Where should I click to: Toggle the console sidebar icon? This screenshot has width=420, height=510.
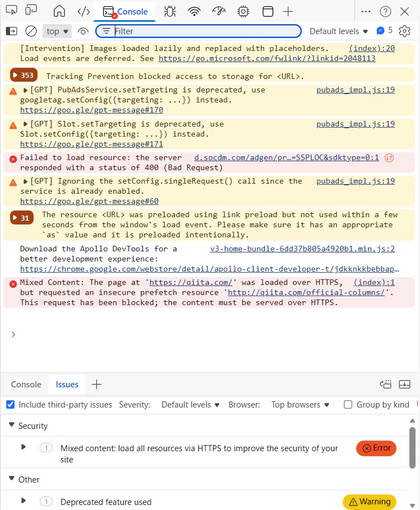[x=11, y=31]
